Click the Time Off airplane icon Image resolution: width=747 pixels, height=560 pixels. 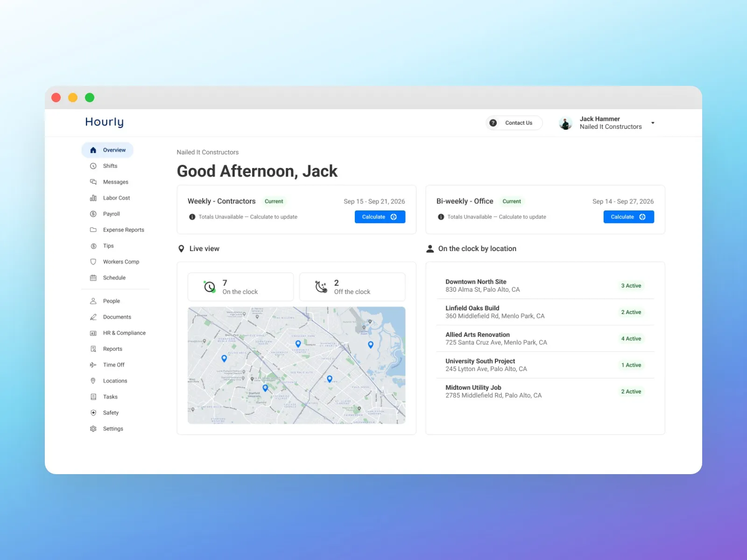(x=93, y=365)
